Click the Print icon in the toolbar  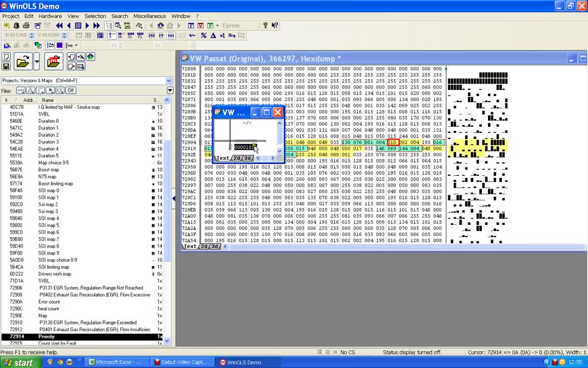click(x=26, y=26)
